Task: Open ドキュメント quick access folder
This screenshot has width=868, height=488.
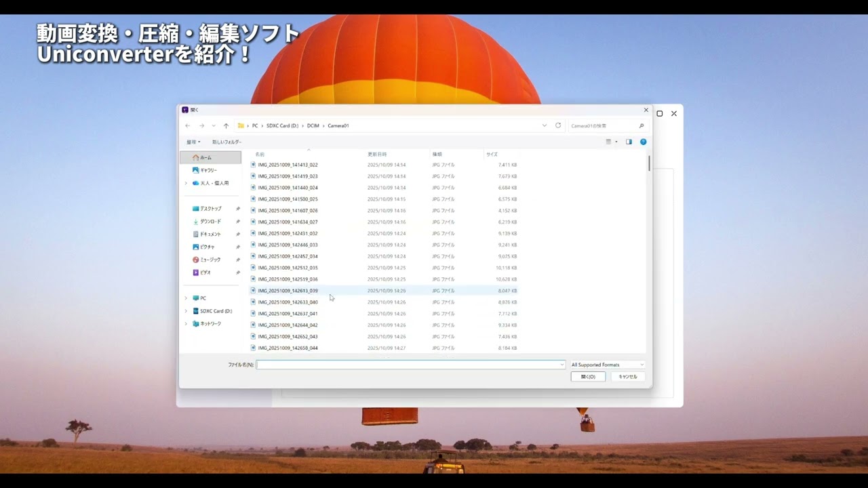Action: click(x=210, y=234)
